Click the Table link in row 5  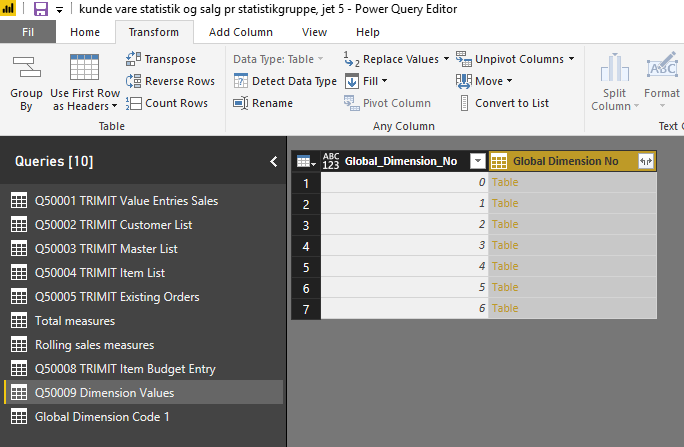click(x=505, y=266)
